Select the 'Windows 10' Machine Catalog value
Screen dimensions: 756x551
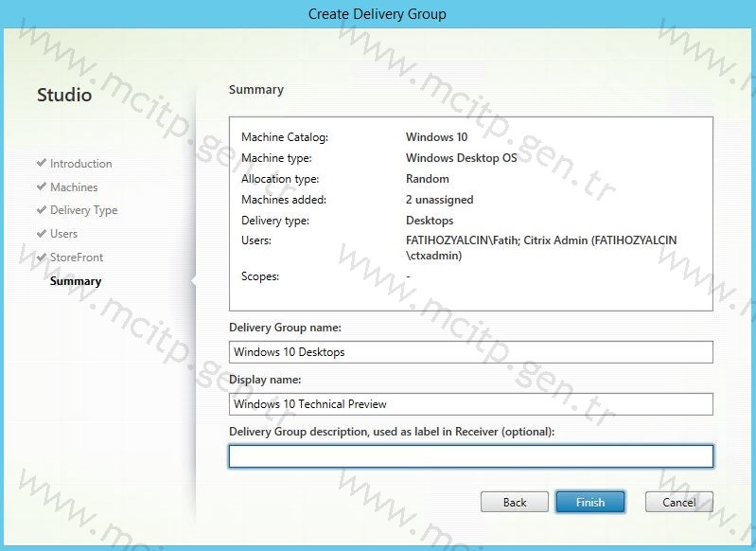click(437, 137)
